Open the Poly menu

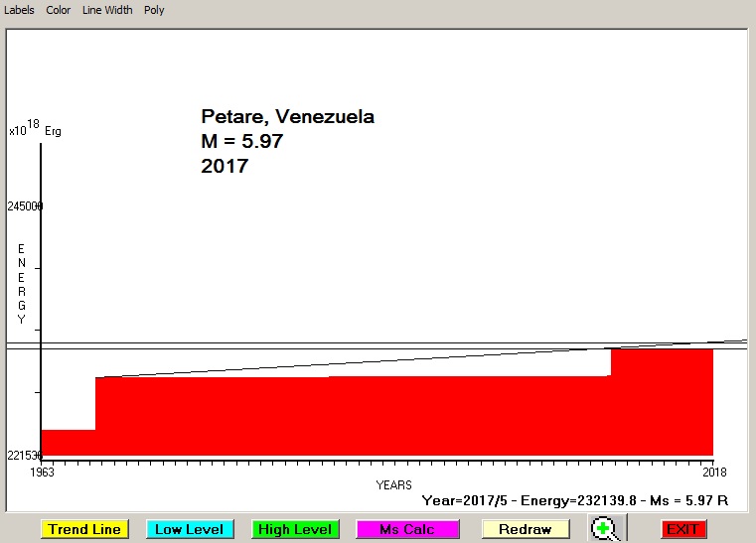[154, 10]
